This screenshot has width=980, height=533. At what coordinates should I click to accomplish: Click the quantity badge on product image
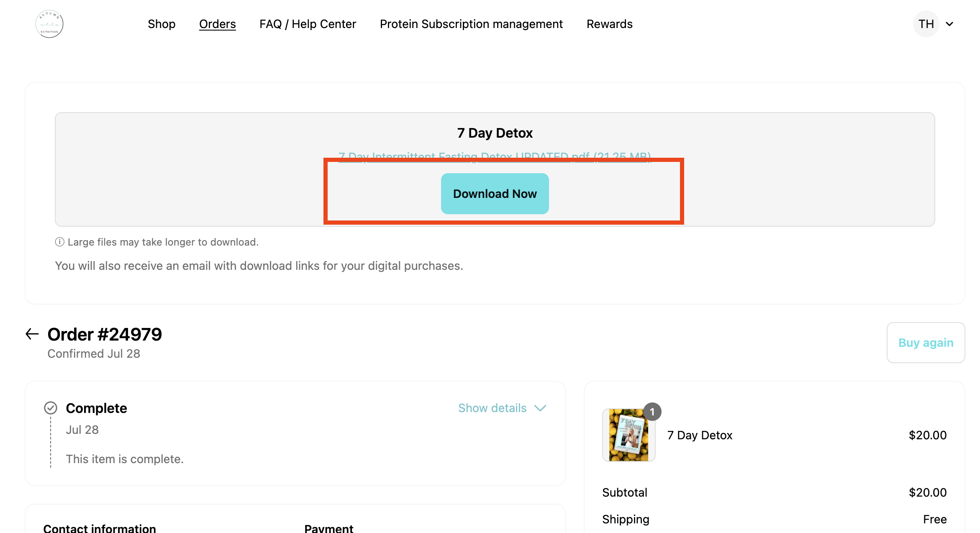(x=652, y=412)
